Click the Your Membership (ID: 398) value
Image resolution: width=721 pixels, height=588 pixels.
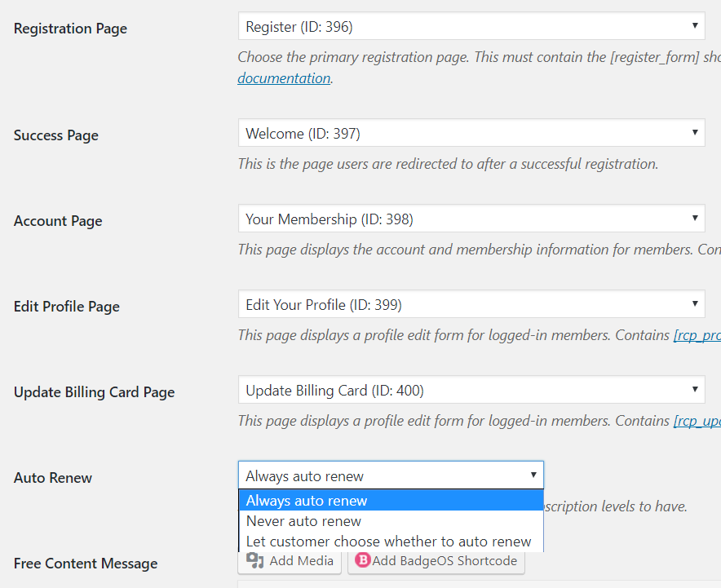330,219
